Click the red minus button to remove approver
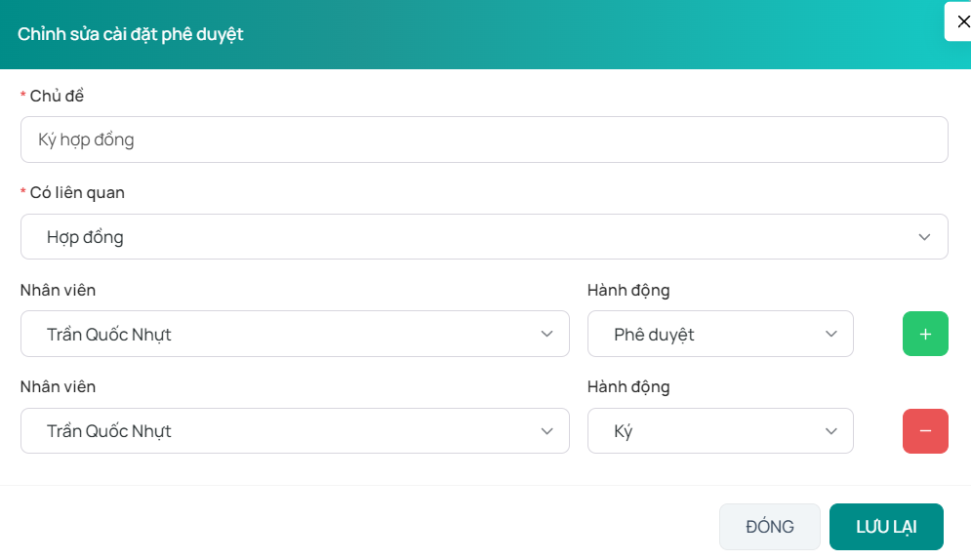 coord(925,430)
